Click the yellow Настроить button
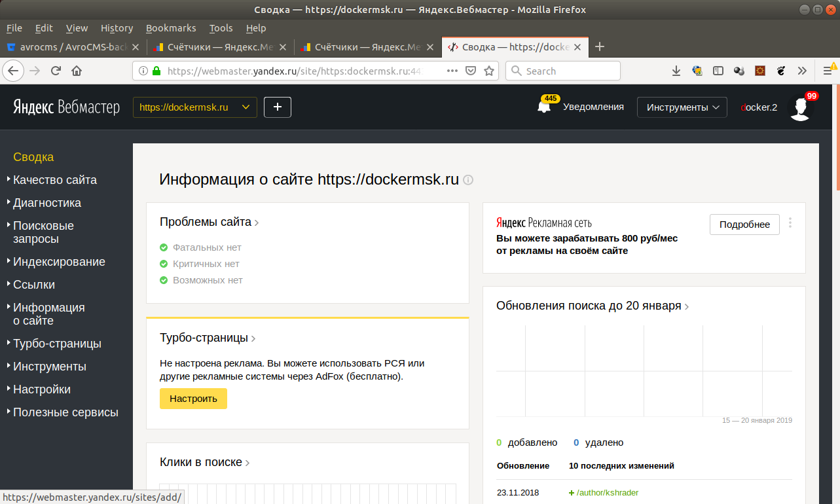The width and height of the screenshot is (840, 504). coord(193,399)
